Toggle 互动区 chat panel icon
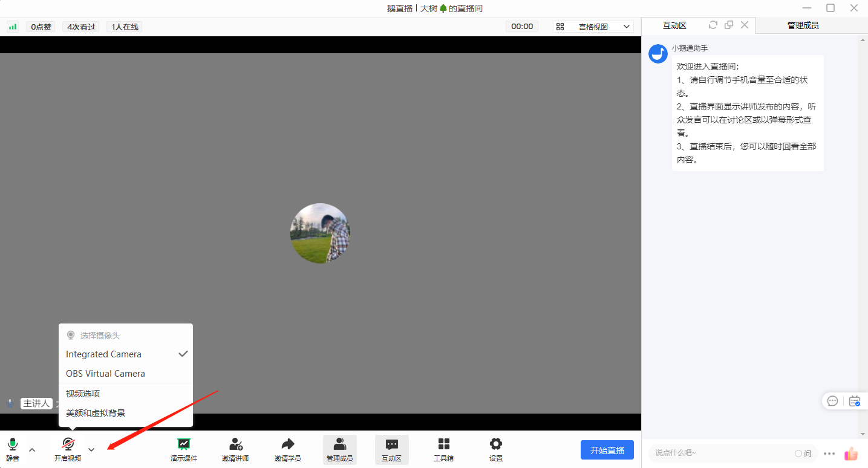 click(392, 449)
